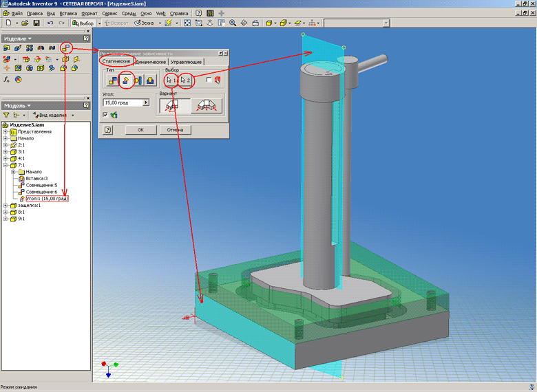
Task: Switch to the Управляющие tab
Action: 186,62
